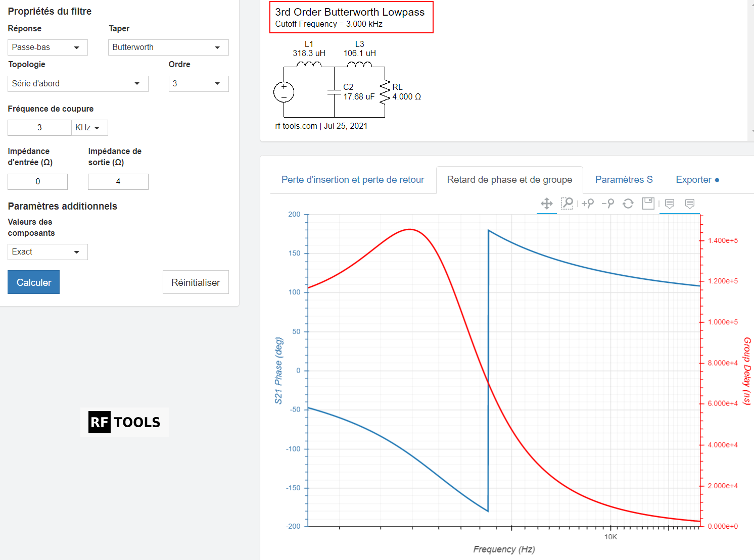
Task: Open the Topologie dropdown Série d'abord
Action: click(78, 84)
